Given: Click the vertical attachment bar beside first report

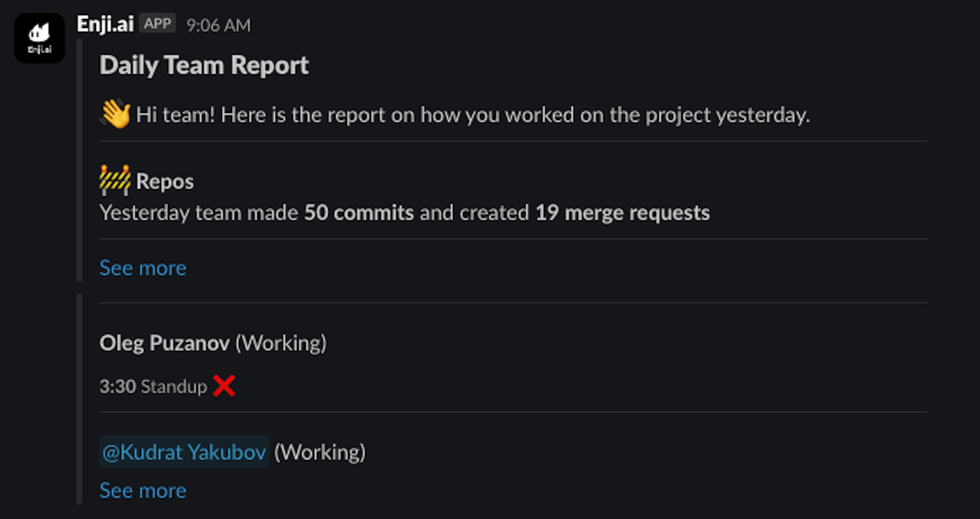Looking at the screenshot, I should [79, 161].
